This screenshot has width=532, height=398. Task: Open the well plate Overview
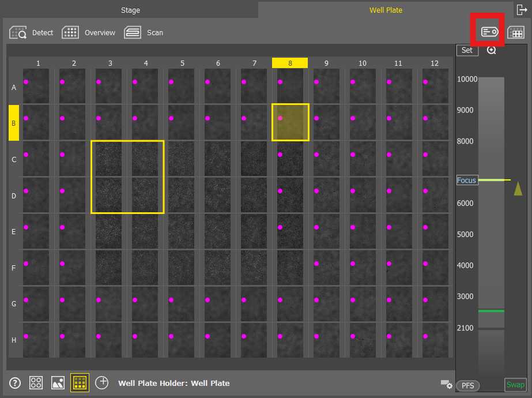pyautogui.click(x=70, y=33)
